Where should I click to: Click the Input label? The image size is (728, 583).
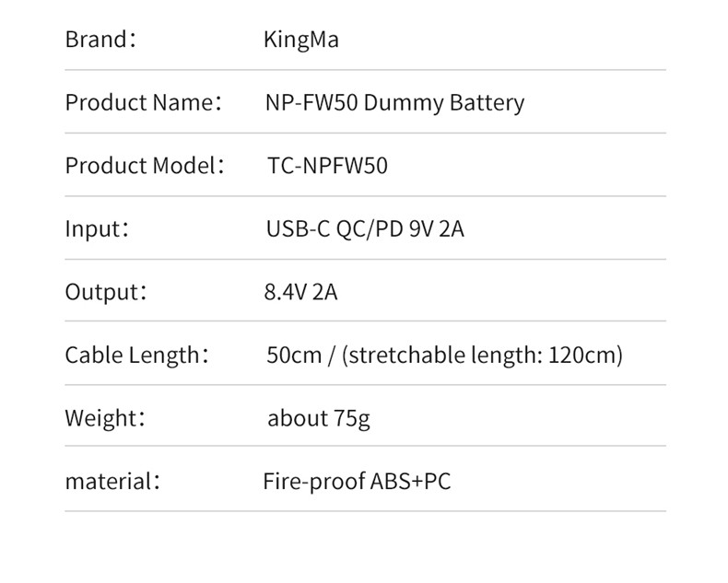point(97,229)
